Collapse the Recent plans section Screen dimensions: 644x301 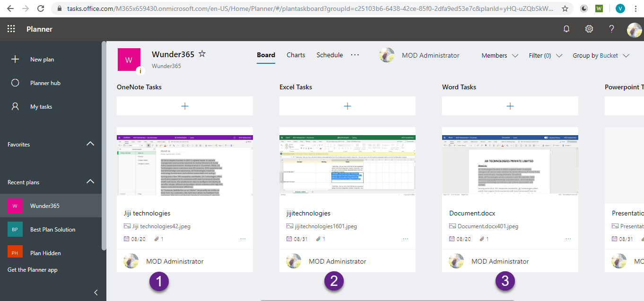pyautogui.click(x=90, y=182)
